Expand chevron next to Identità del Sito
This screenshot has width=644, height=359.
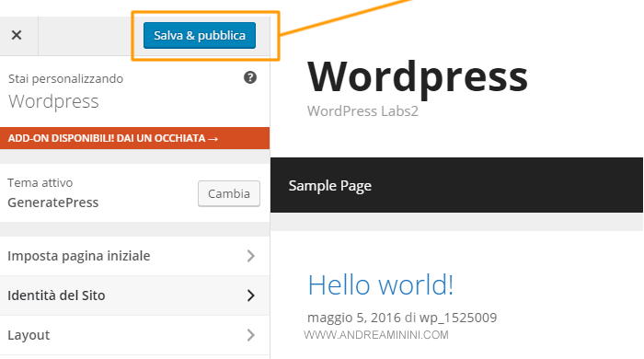[x=251, y=295]
